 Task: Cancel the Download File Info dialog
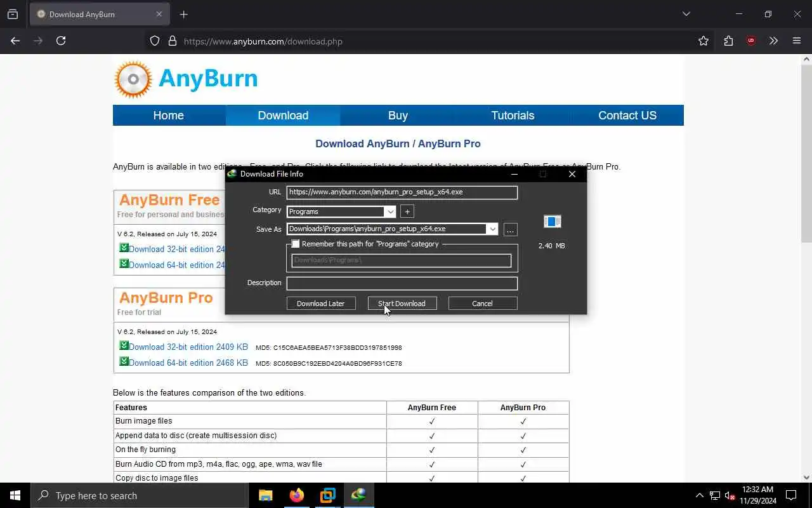[483, 304]
